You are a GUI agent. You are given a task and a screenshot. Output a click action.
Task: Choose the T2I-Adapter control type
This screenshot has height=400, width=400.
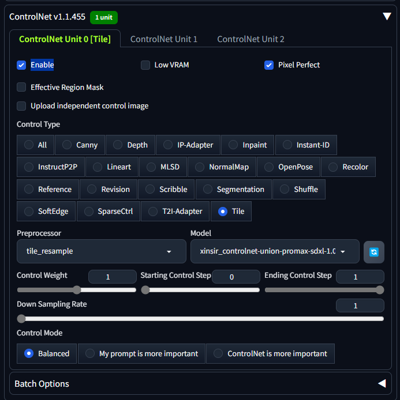(x=175, y=211)
